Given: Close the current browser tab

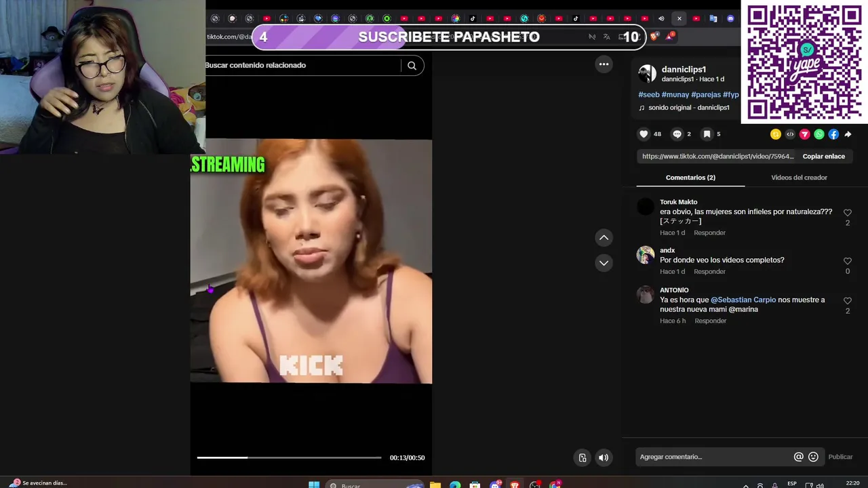Looking at the screenshot, I should point(679,18).
